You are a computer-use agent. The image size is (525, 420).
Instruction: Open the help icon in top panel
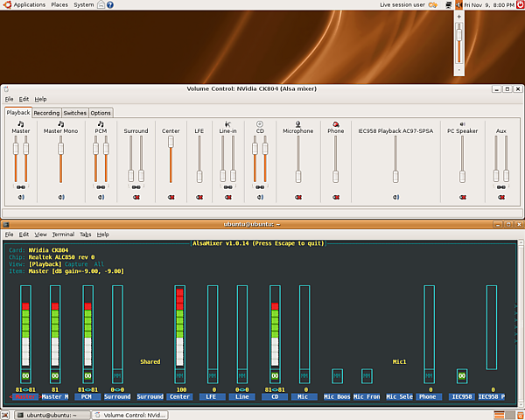[x=109, y=5]
